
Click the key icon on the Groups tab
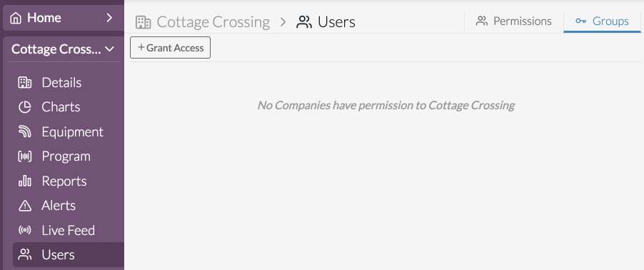click(580, 21)
